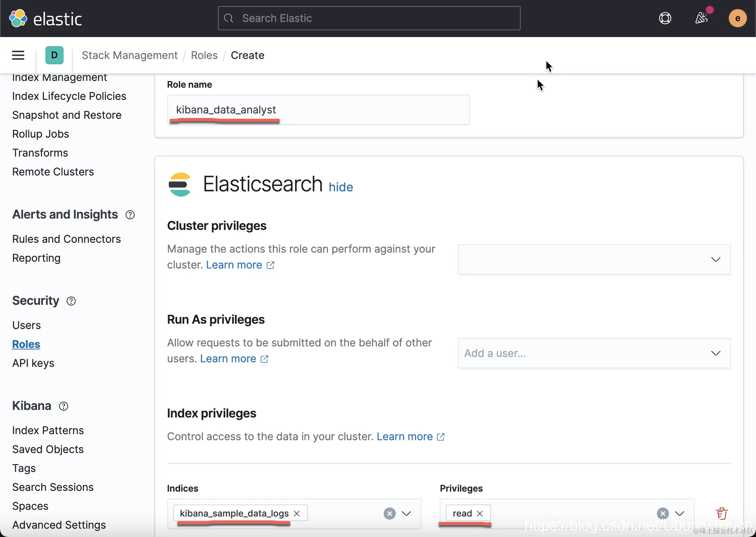Click the user avatar 'e'
The image size is (756, 537).
tap(737, 18)
